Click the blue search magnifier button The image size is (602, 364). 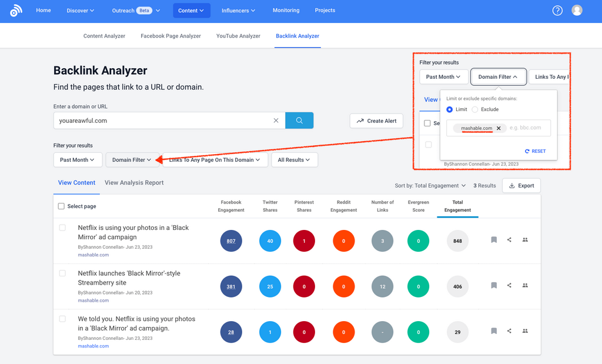pyautogui.click(x=299, y=121)
